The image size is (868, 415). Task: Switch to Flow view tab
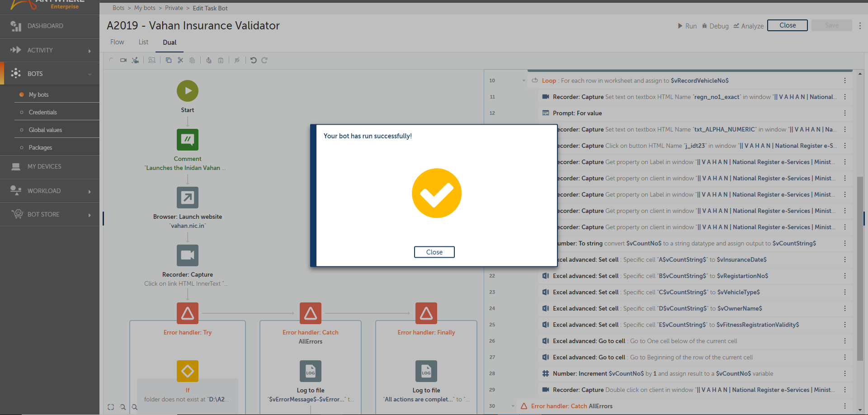pos(117,42)
